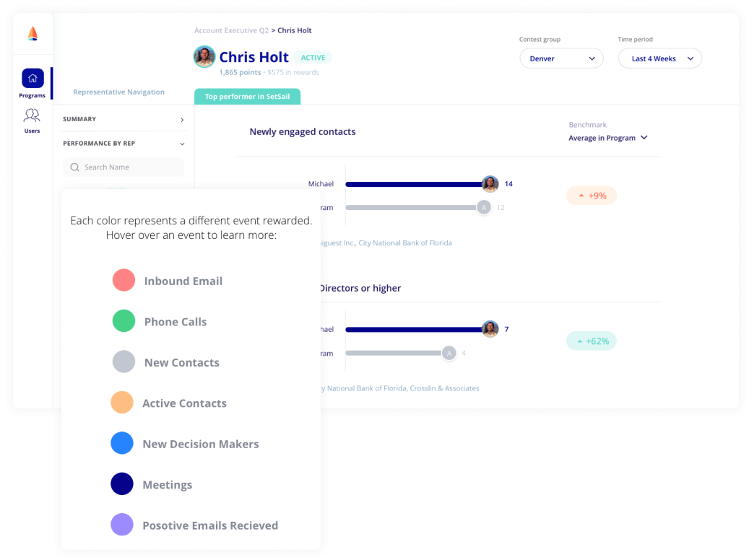Click Chris Holt's profile avatar in header

point(204,57)
